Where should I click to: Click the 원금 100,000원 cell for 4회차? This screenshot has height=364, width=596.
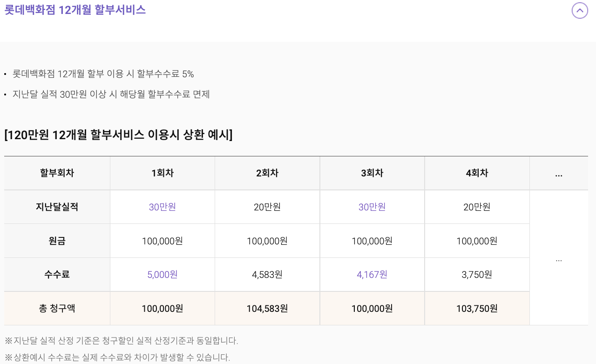click(477, 241)
